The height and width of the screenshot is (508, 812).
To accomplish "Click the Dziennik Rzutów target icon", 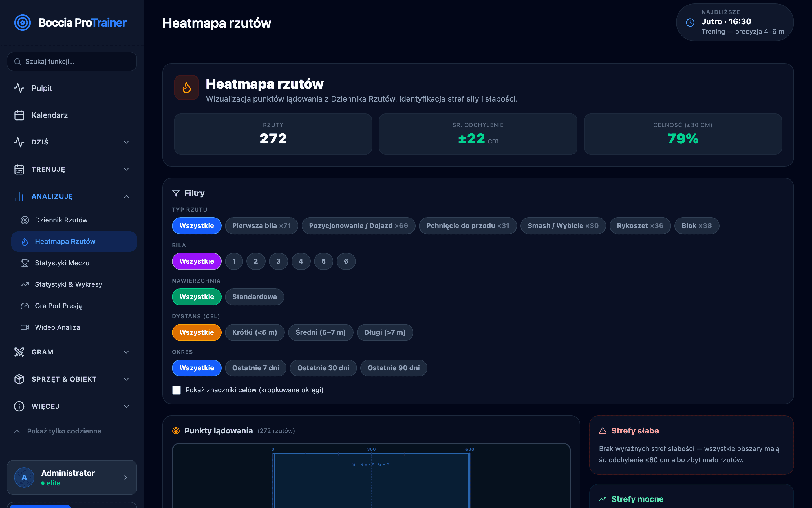I will [x=25, y=220].
